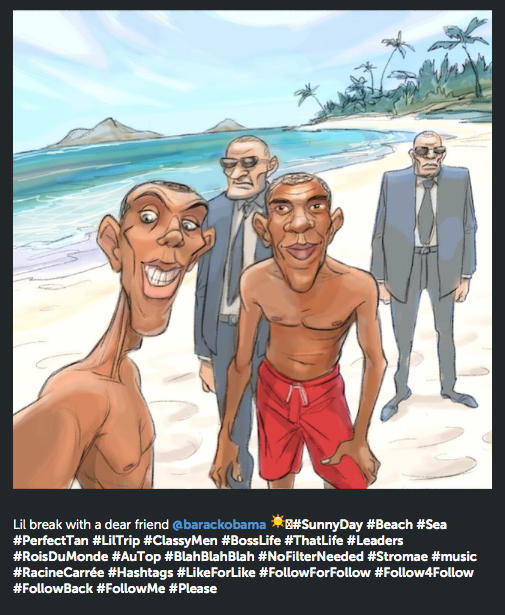Click the #RoisDuMonde hashtag
Viewport: 505px width, 615px height.
pos(60,557)
